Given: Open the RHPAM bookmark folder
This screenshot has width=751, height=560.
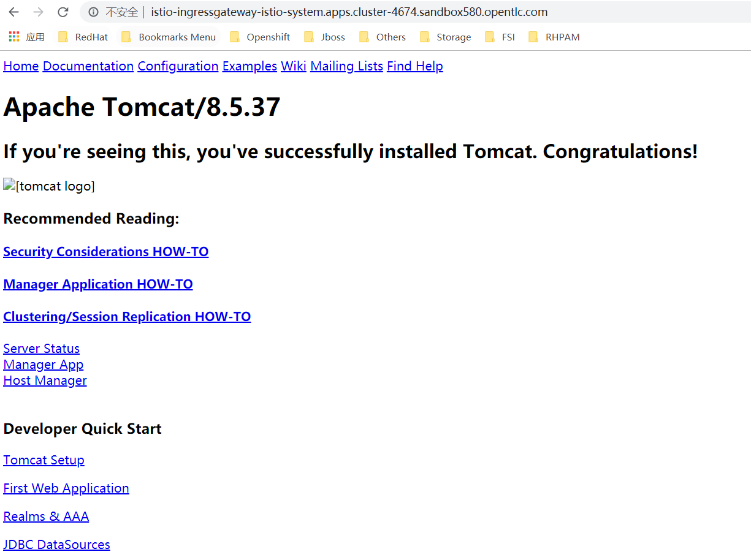Looking at the screenshot, I should pyautogui.click(x=554, y=37).
